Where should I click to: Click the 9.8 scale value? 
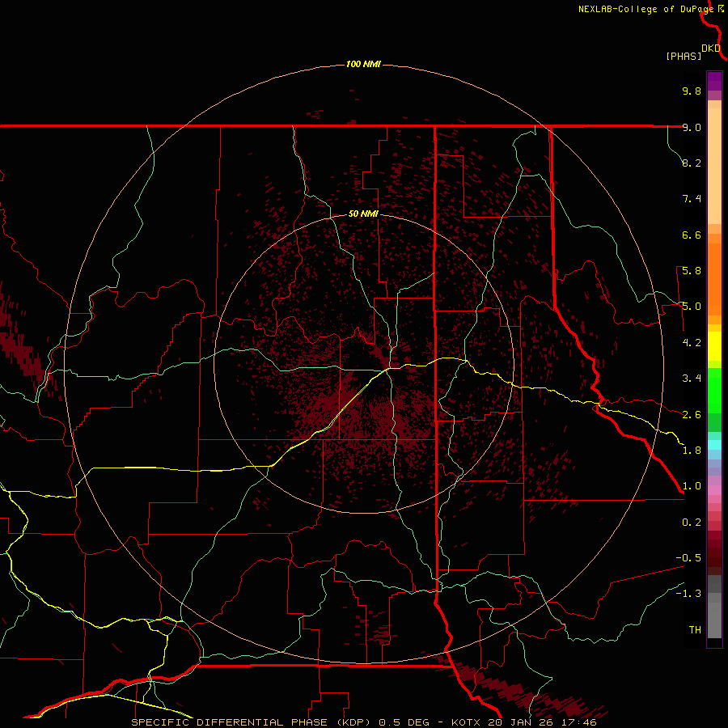coord(692,91)
